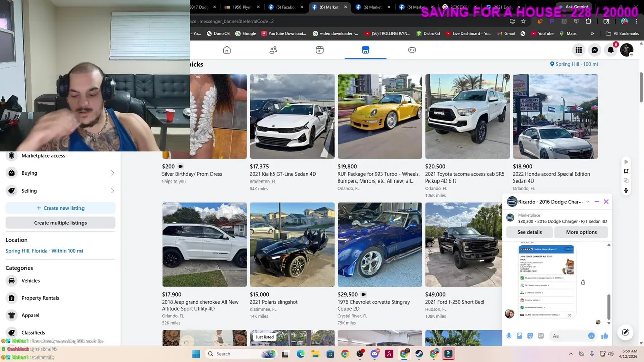Click the voice clip microphone in chat
Screen dimensions: 644x362
pyautogui.click(x=509, y=336)
